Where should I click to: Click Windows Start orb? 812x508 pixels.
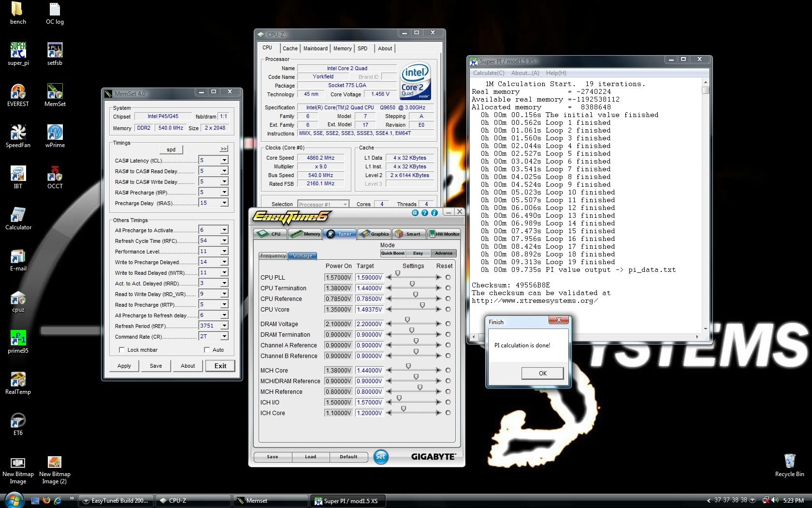(x=13, y=500)
